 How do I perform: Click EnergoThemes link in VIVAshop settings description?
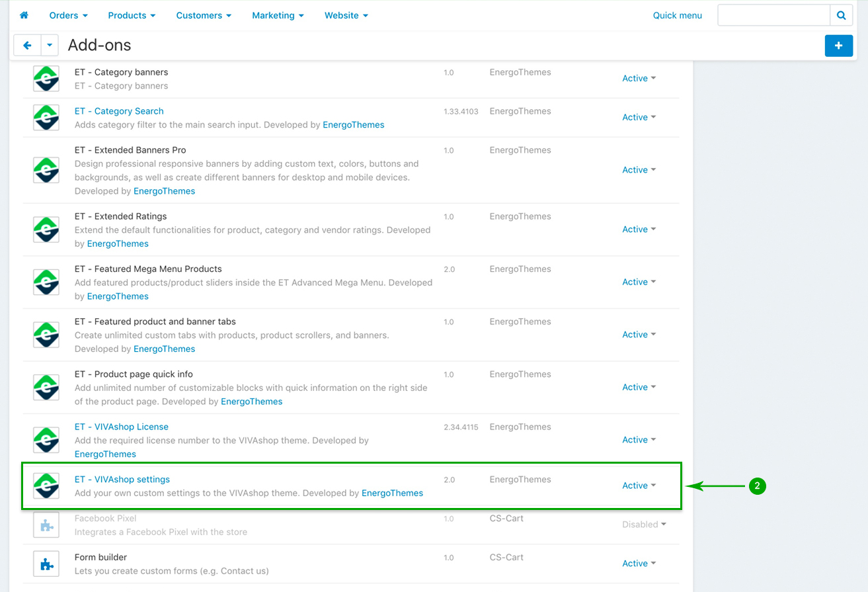point(393,493)
